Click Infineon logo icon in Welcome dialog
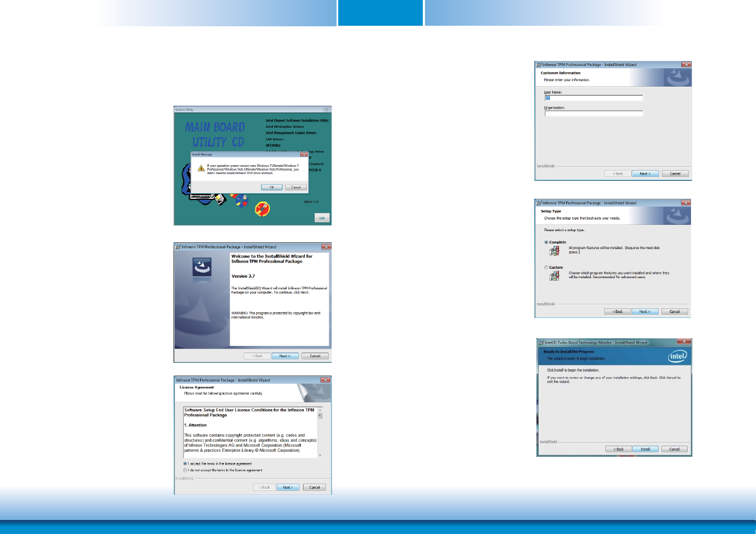Viewport: 756px width, 534px height. pos(202,267)
